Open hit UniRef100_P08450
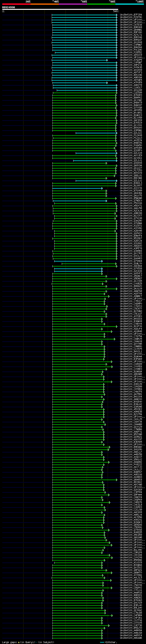 (x=131, y=145)
